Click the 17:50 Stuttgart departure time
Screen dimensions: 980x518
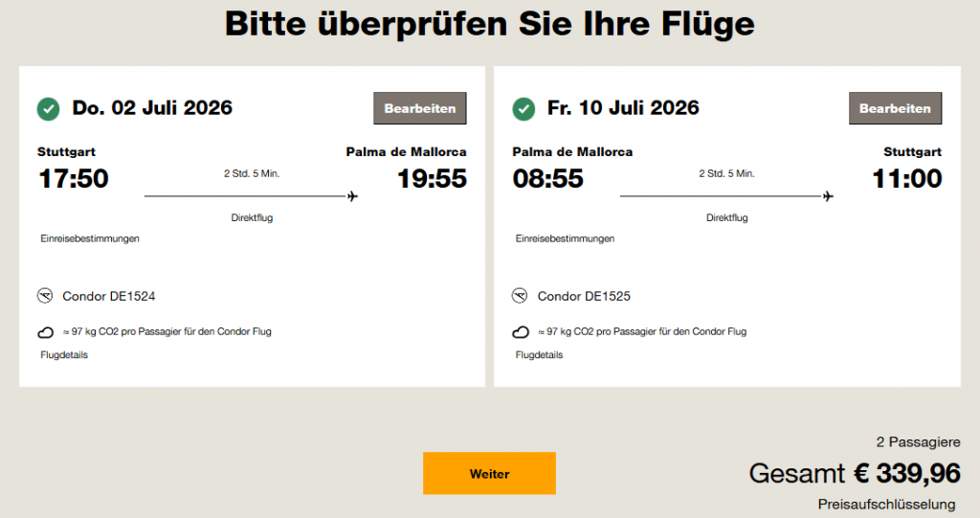point(73,178)
